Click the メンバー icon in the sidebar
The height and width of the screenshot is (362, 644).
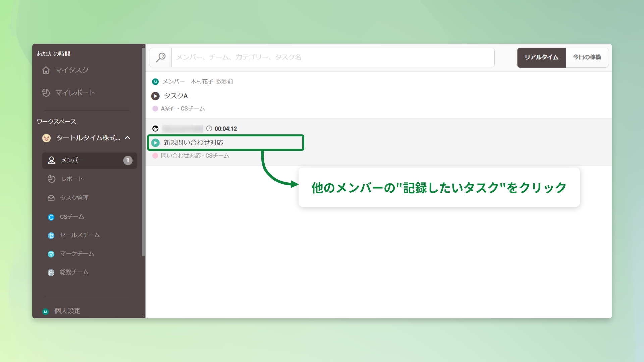51,160
